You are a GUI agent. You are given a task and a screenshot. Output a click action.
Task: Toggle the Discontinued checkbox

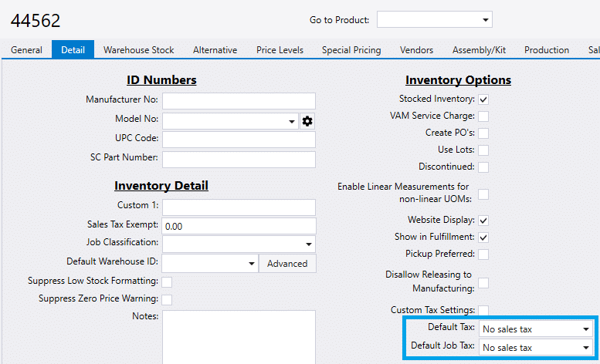(x=483, y=167)
